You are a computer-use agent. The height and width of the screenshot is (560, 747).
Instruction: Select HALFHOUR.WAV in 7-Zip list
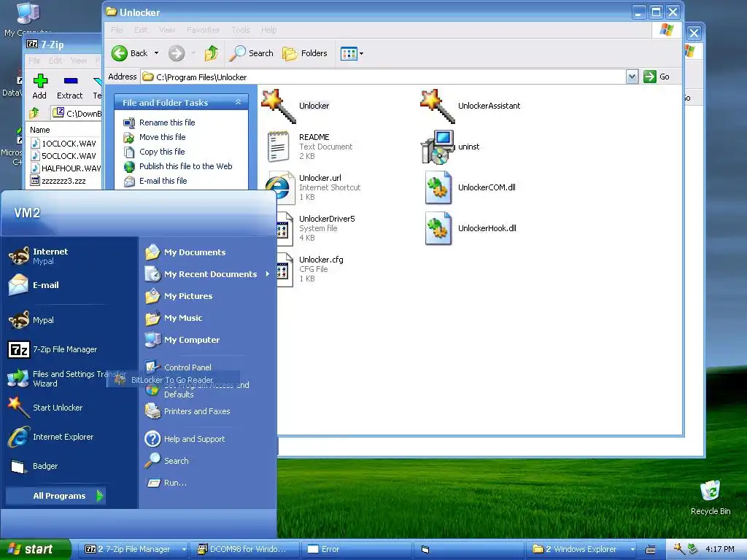click(x=65, y=168)
